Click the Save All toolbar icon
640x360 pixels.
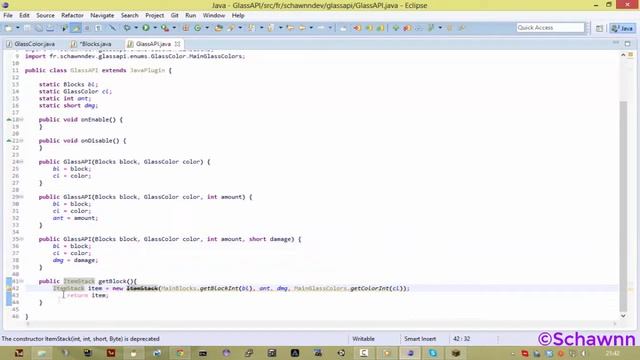38,28
